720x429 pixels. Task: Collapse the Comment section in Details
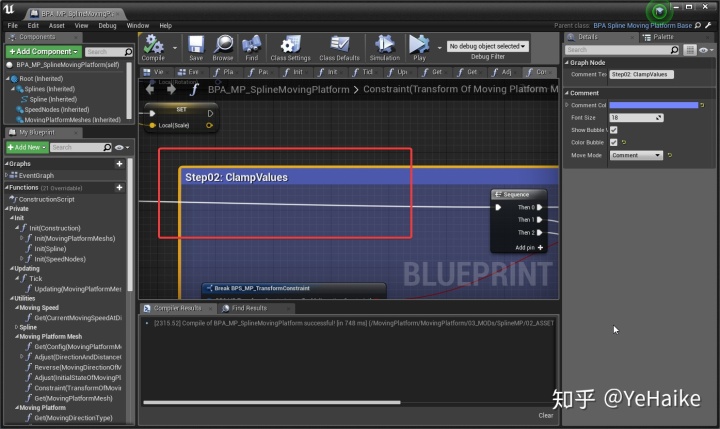[x=567, y=93]
